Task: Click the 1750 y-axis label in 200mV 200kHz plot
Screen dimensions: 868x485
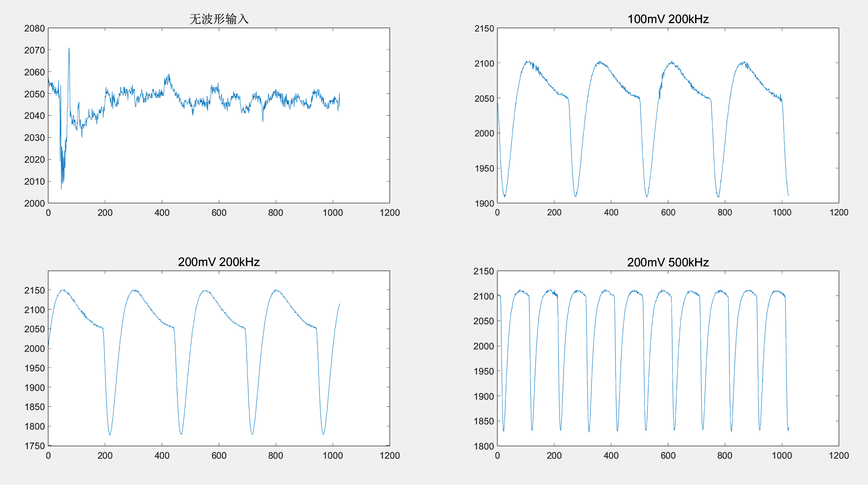Action: (x=34, y=446)
